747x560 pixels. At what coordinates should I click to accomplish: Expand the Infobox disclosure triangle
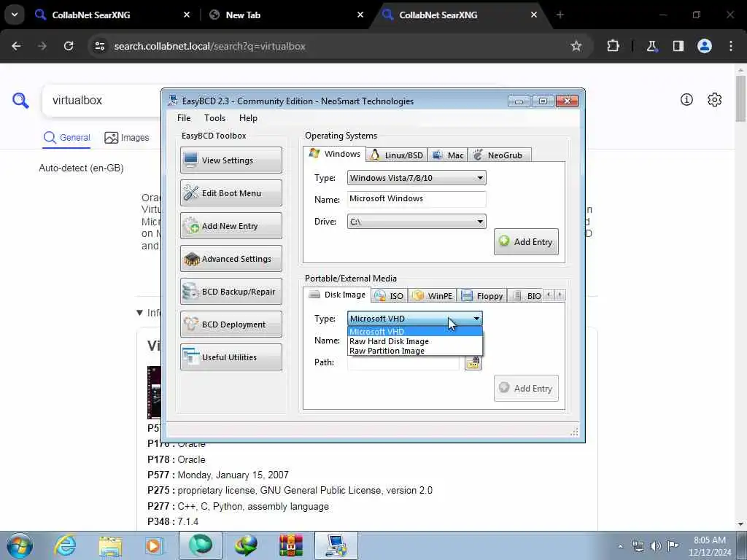(x=139, y=313)
